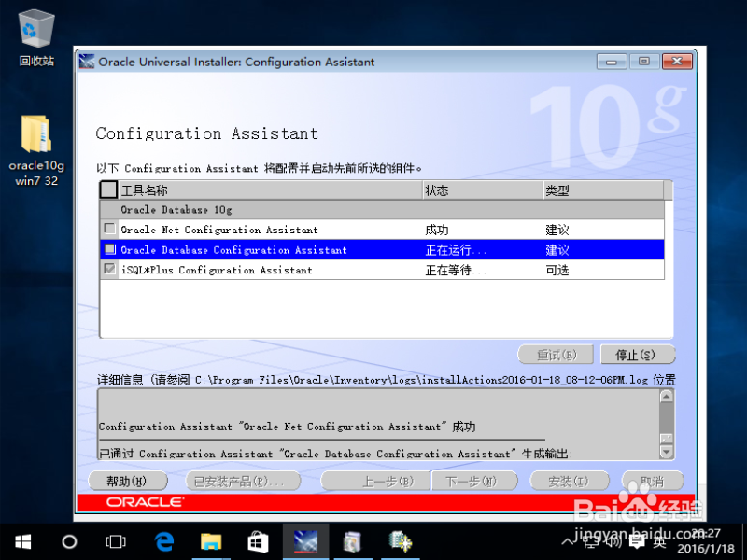
Task: Open Help via the 帮助 button
Action: tap(128, 481)
